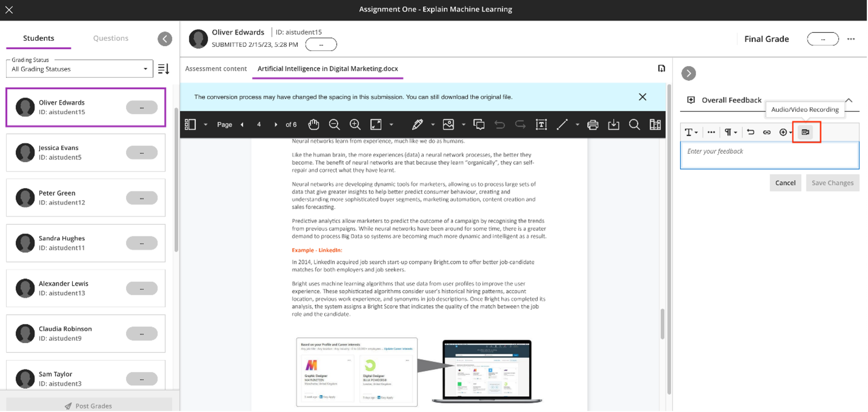Screen dimensions: 868x412
Task: Switch to the Questions tab
Action: pyautogui.click(x=110, y=38)
